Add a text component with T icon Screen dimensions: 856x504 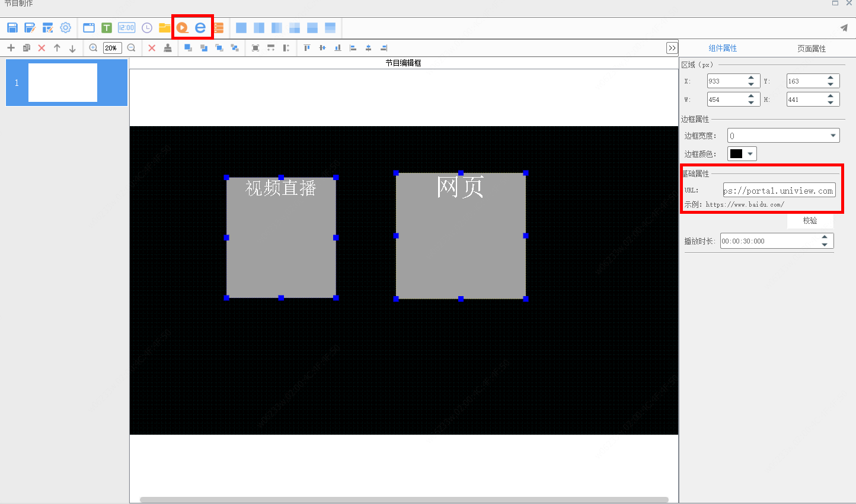tap(107, 28)
